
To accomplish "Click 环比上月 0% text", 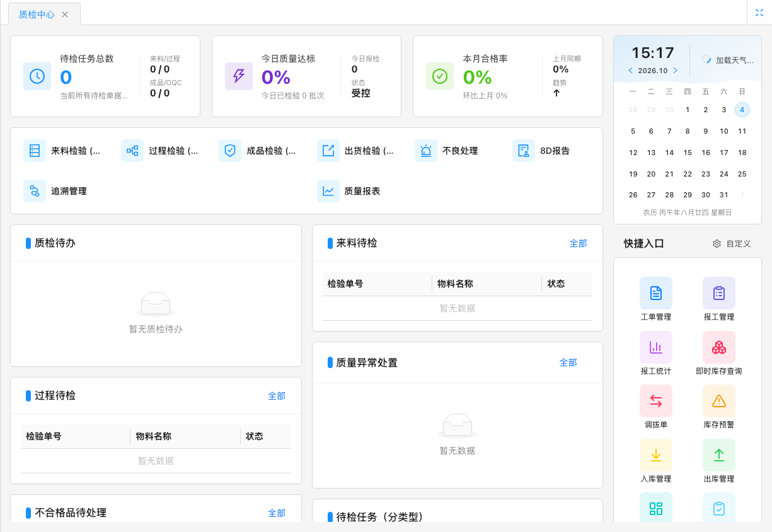I will [x=485, y=96].
